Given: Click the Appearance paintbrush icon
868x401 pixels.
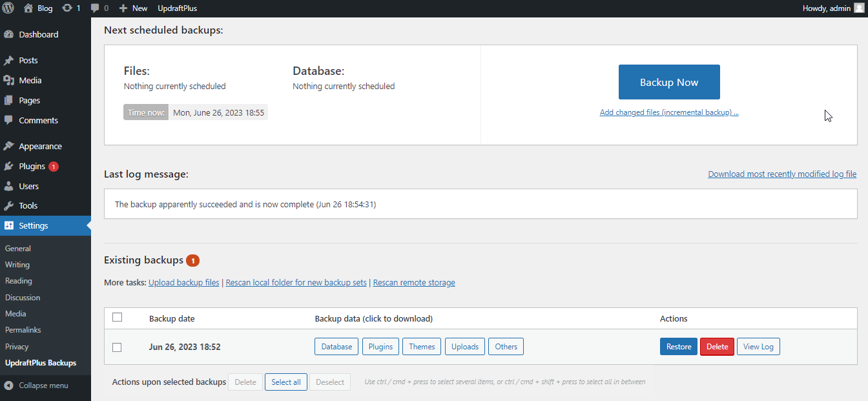Looking at the screenshot, I should click(x=8, y=146).
